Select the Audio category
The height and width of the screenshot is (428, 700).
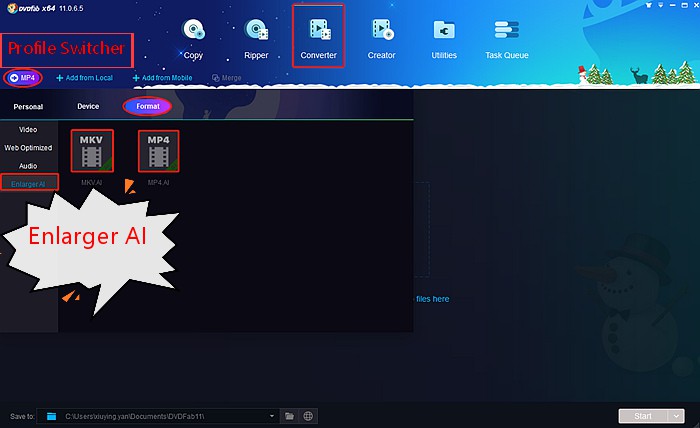pyautogui.click(x=28, y=166)
